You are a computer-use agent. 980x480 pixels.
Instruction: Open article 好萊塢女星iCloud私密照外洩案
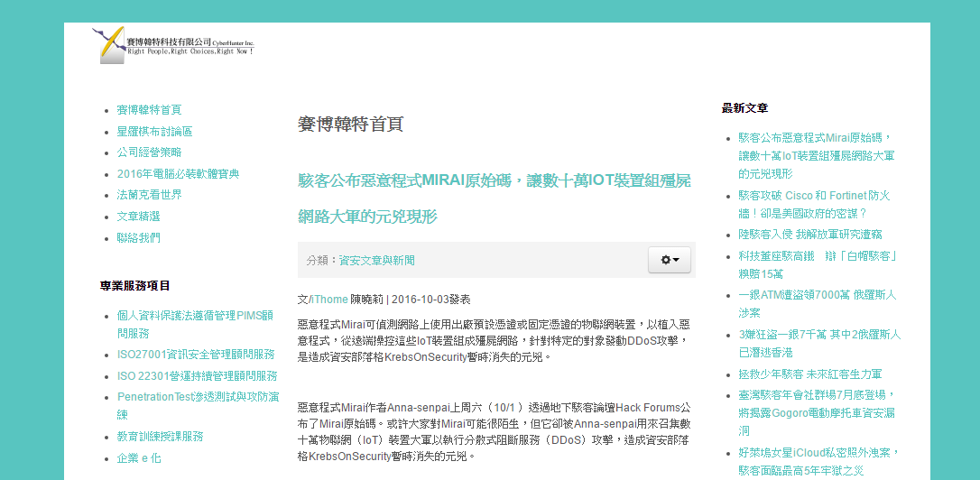coord(818,462)
